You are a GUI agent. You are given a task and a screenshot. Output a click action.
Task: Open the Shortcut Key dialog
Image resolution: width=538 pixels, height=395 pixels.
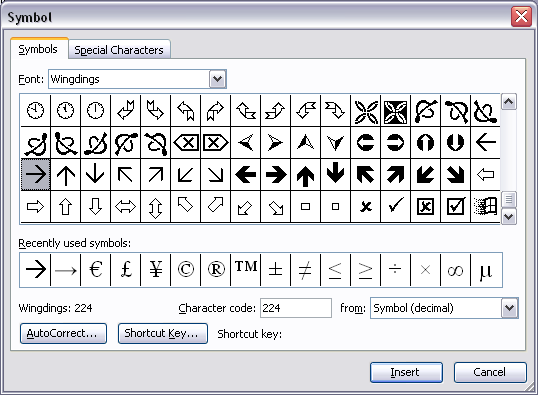tap(163, 333)
